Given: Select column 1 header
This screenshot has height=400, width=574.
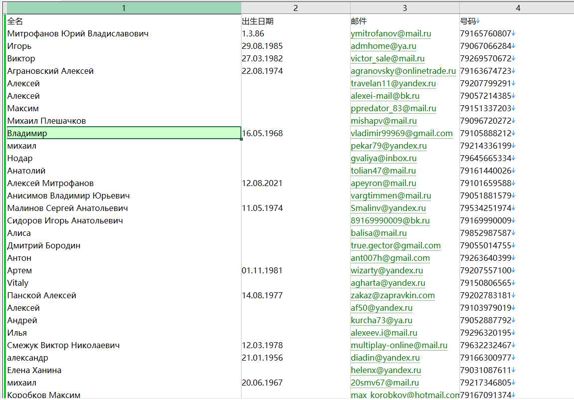Looking at the screenshot, I should pos(124,8).
